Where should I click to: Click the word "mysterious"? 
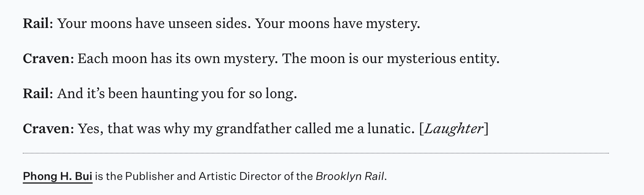tap(421, 58)
